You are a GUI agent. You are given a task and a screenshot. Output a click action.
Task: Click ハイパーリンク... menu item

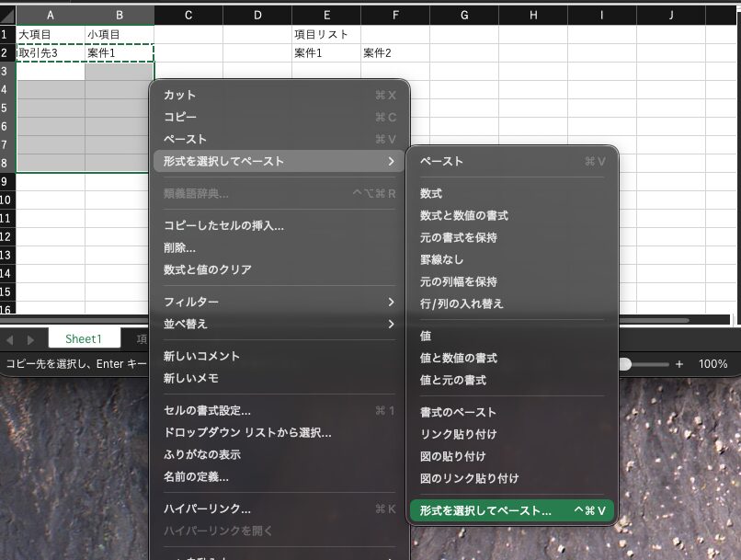click(207, 509)
